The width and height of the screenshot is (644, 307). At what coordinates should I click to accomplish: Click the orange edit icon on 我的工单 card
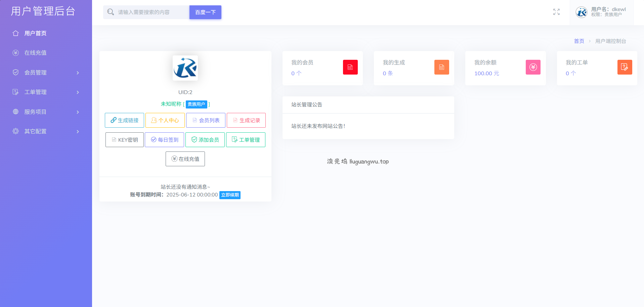point(625,67)
